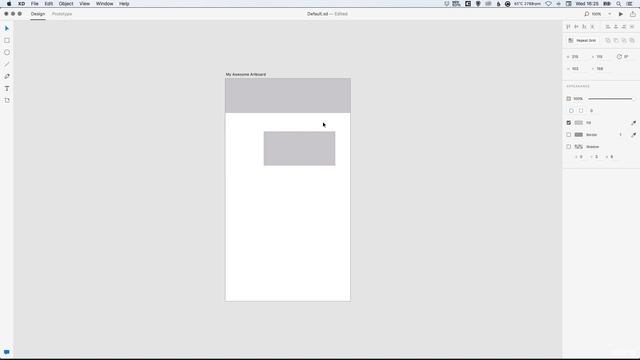The width and height of the screenshot is (640, 360).
Task: Click the zoom magnifier icon
Action: (587, 14)
